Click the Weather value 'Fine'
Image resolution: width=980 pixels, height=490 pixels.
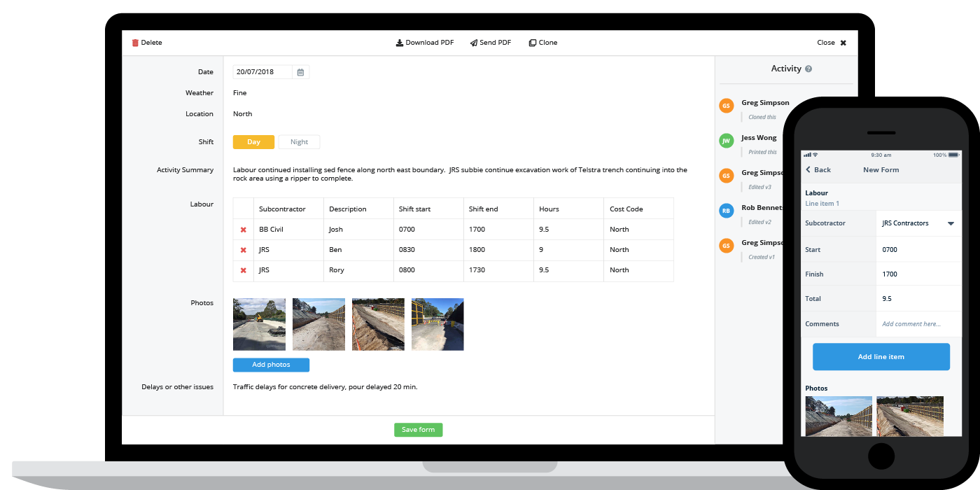239,93
